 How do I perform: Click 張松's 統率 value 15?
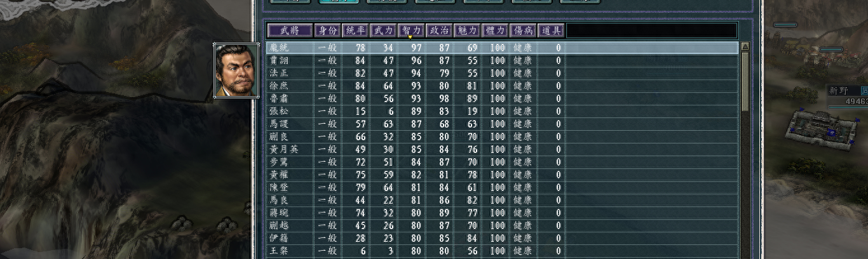360,111
